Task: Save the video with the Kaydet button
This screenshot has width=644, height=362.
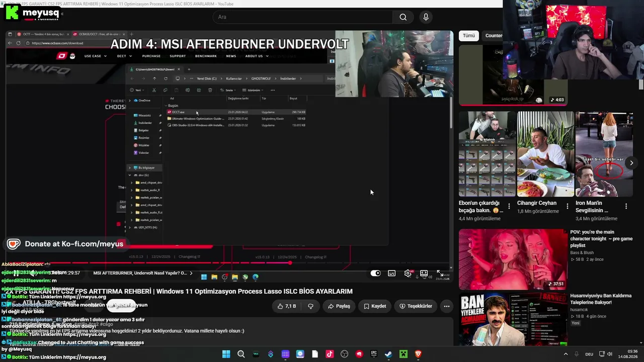Action: 375,306
